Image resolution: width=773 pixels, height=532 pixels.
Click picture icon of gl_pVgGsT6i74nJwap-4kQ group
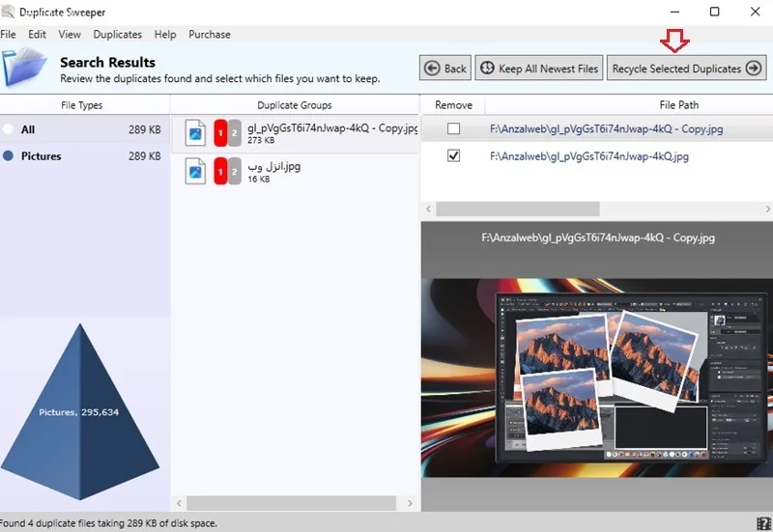[195, 132]
